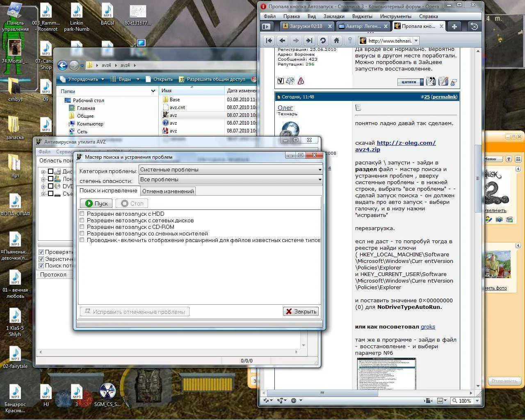Click the green 'Пуск' button
Screen dimensions: 525x420
tap(96, 203)
